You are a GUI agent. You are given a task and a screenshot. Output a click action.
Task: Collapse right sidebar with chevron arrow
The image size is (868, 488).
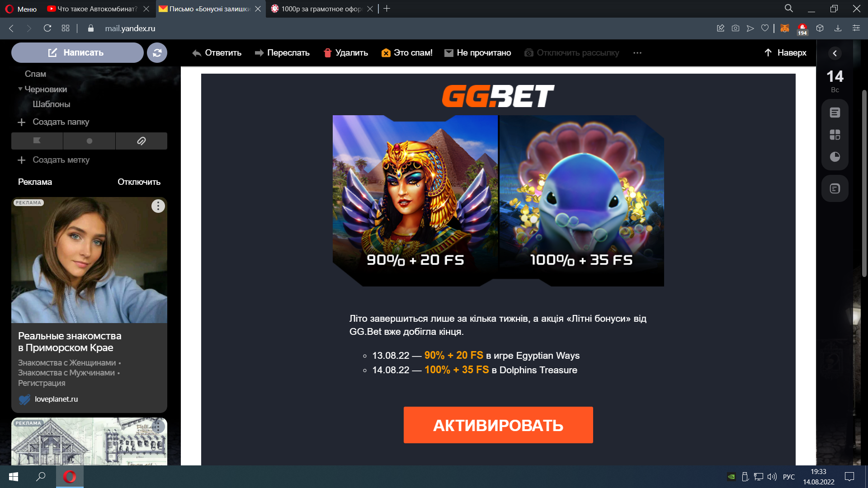point(835,53)
